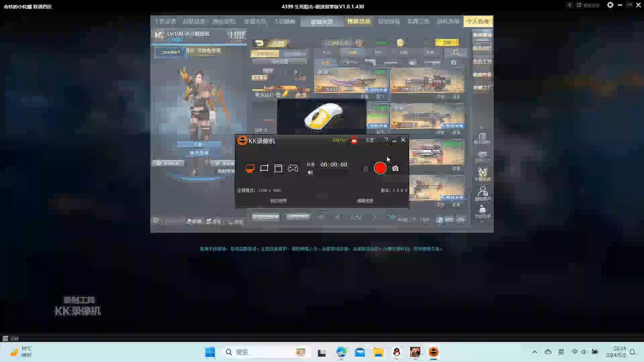Open the help question mark in KK录像机
This screenshot has width=644, height=362.
(386, 140)
